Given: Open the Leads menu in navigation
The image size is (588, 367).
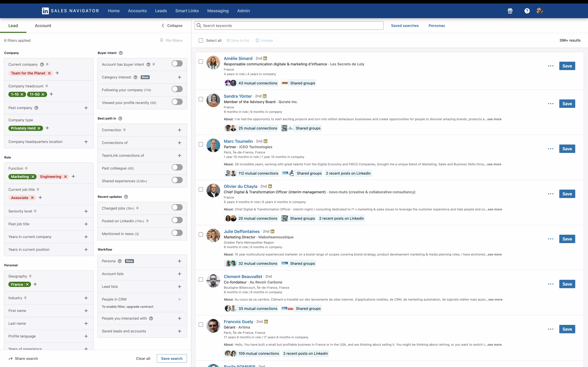Looking at the screenshot, I should 161,11.
